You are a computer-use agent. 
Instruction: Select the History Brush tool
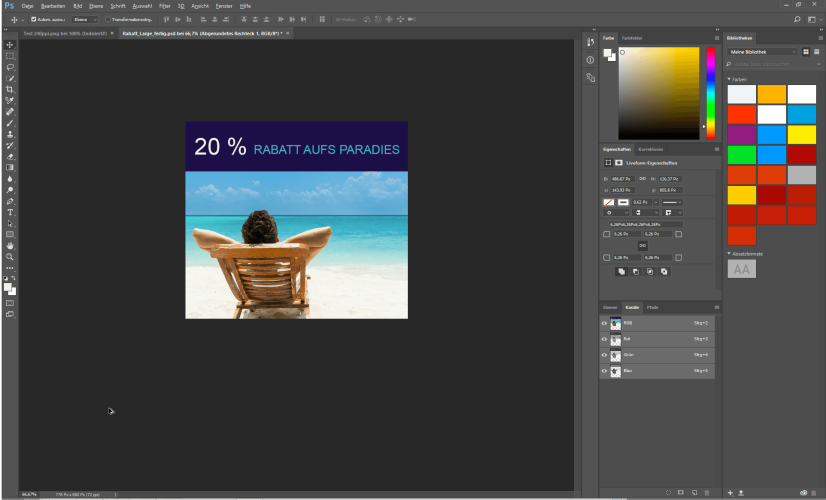(x=10, y=145)
